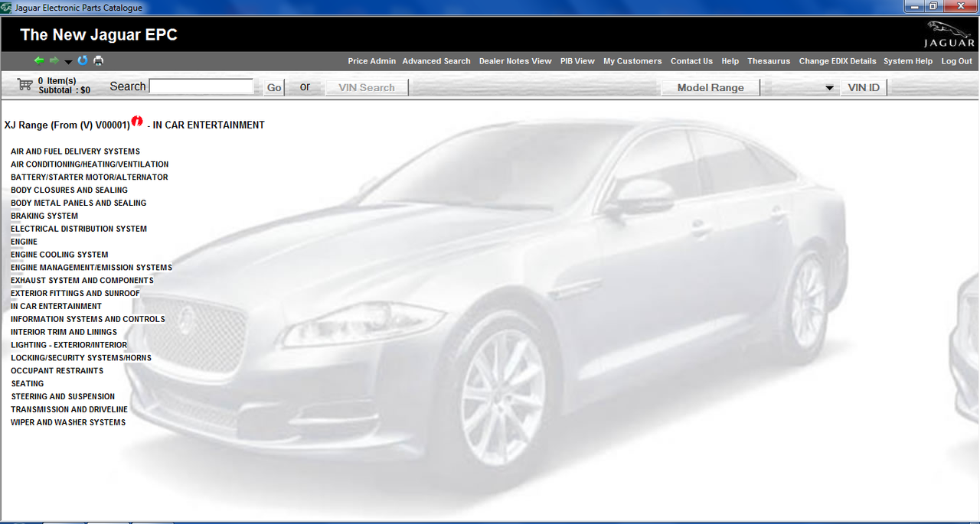Open System Help
980x524 pixels.
tap(908, 61)
